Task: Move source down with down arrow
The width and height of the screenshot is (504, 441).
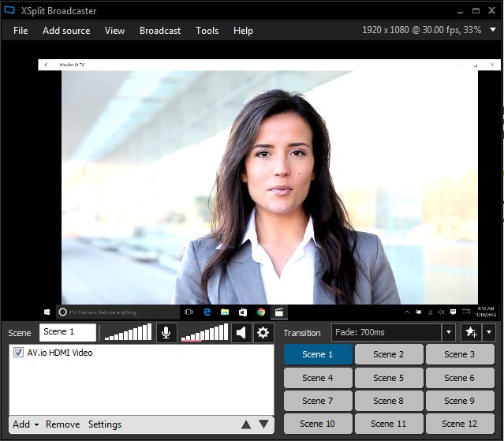Action: (x=263, y=424)
